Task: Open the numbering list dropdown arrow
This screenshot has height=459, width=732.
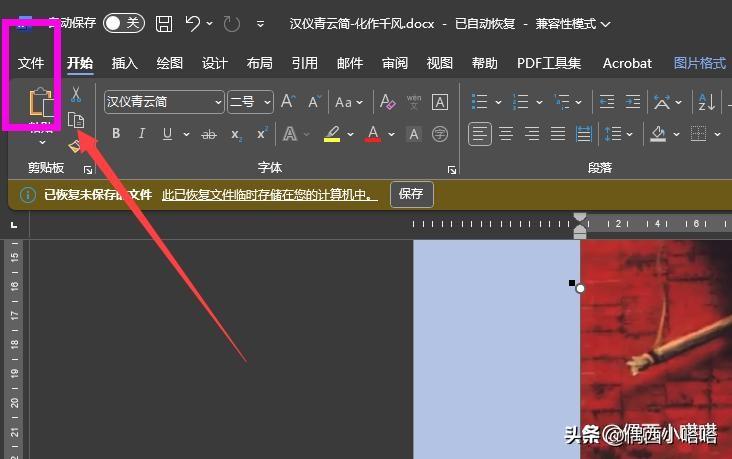Action: tap(539, 102)
